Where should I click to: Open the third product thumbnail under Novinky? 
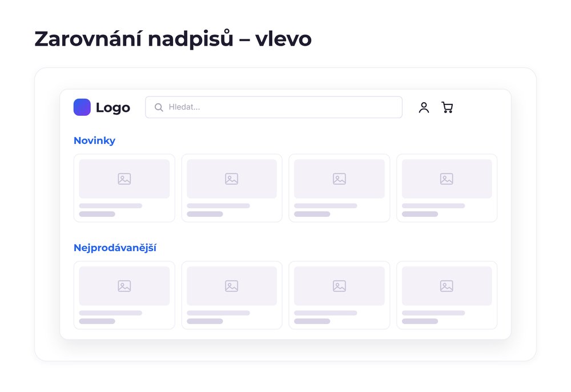[339, 179]
